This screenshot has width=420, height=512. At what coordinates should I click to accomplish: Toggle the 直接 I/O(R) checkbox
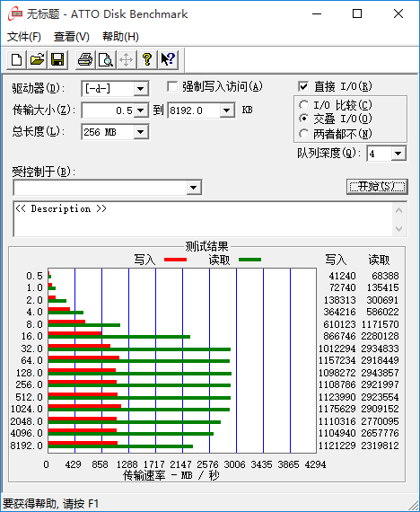pos(303,87)
